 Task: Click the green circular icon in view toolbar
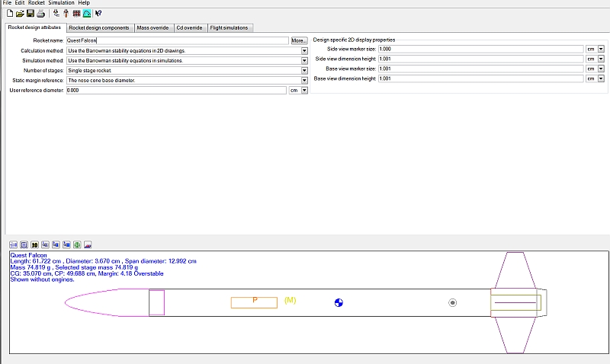78,244
